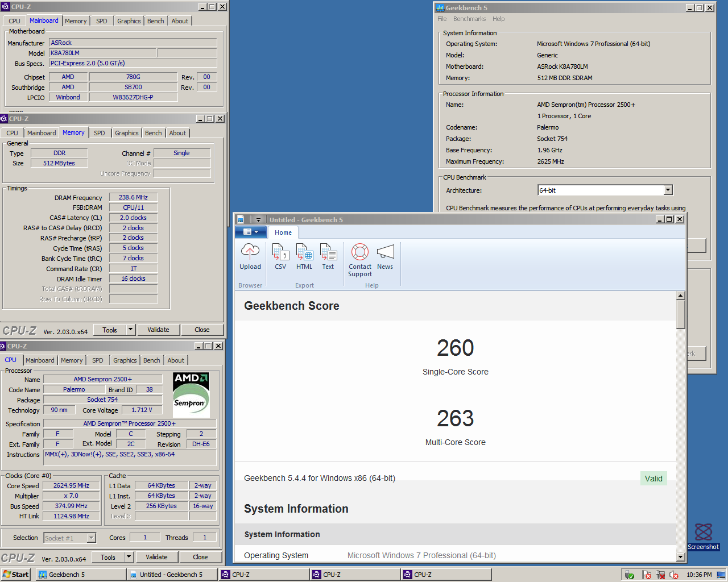Click the 260 Single-Core score value

point(456,348)
